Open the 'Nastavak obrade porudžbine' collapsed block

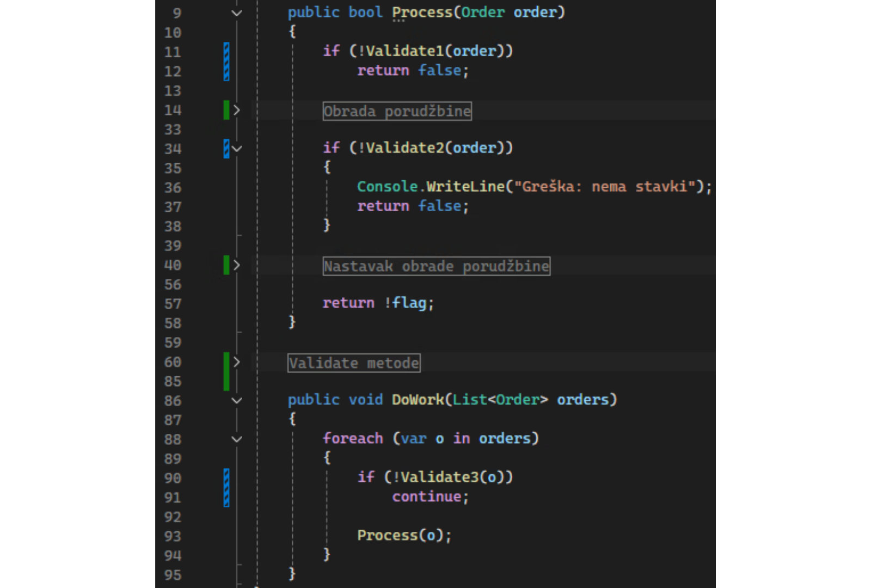[436, 266]
